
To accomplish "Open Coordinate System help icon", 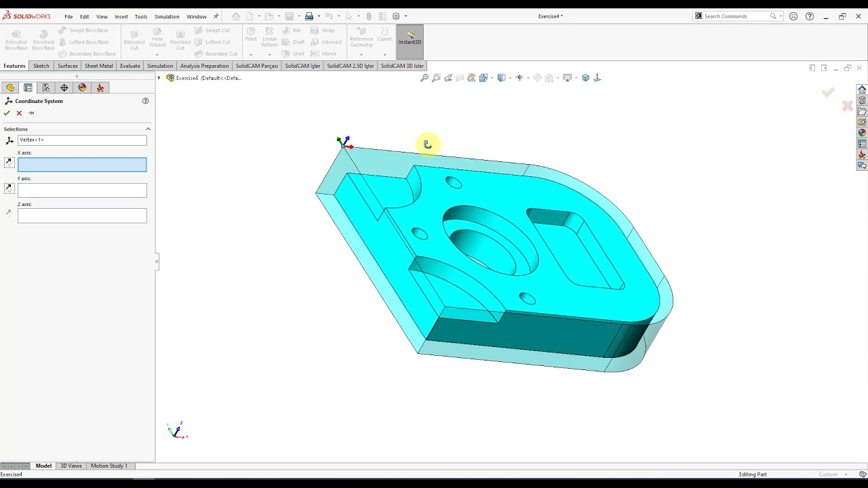I will (x=145, y=101).
